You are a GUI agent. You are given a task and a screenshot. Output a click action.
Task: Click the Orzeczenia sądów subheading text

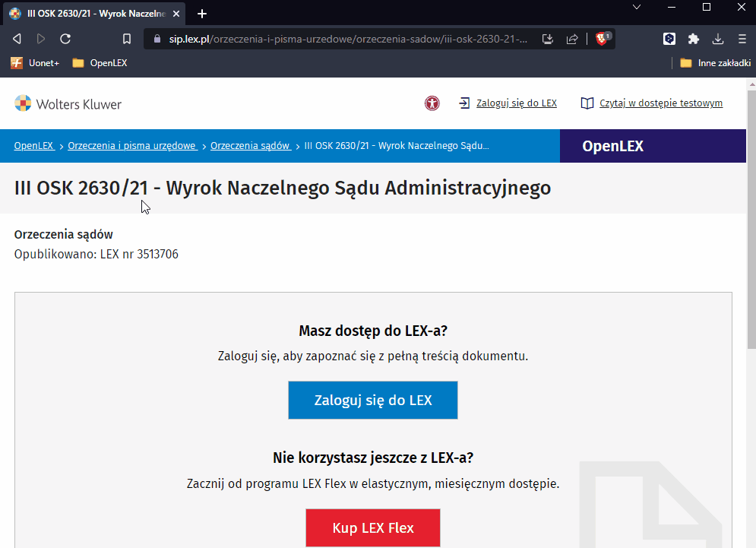[64, 234]
